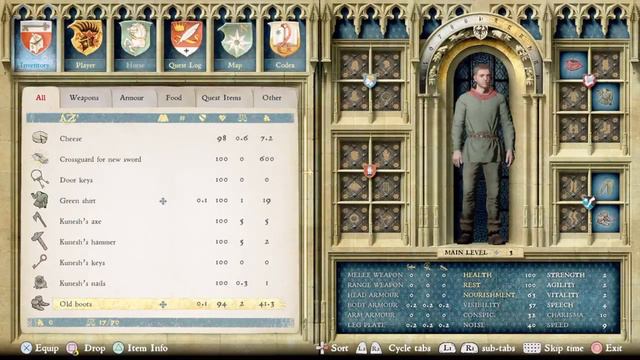Click the 'Door keys' row name

pyautogui.click(x=76, y=180)
